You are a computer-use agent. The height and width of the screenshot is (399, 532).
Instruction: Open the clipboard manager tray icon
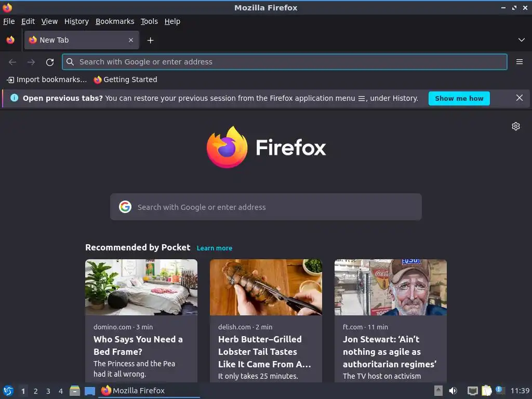[x=486, y=391]
